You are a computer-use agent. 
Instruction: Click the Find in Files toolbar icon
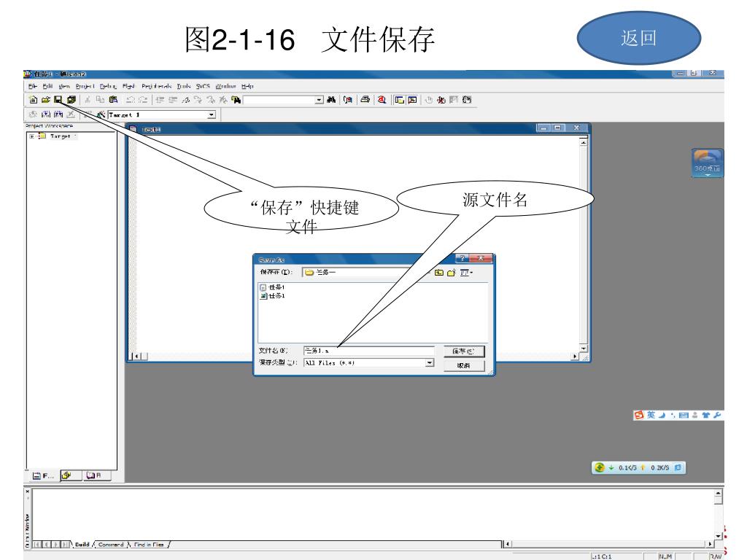click(x=236, y=99)
